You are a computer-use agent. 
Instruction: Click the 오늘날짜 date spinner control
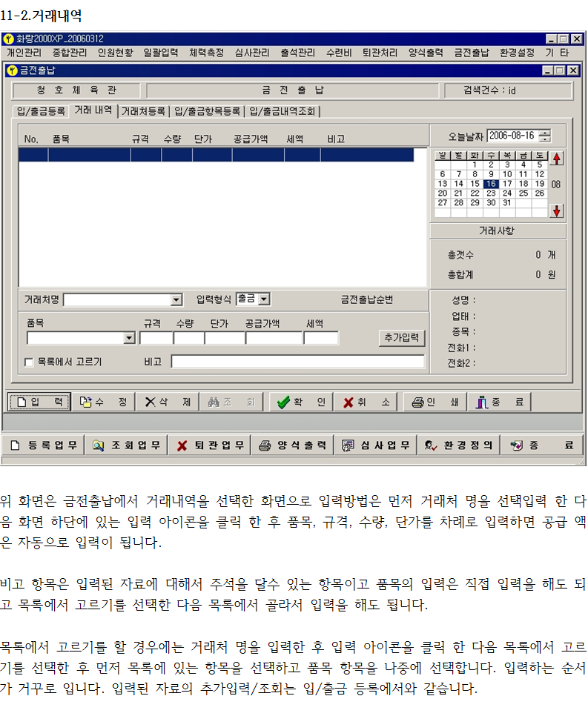[x=546, y=136]
